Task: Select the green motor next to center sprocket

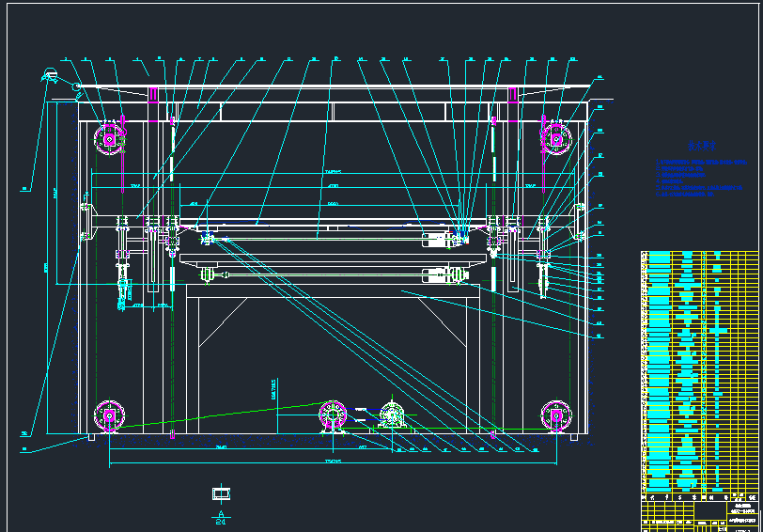Action: [x=391, y=415]
